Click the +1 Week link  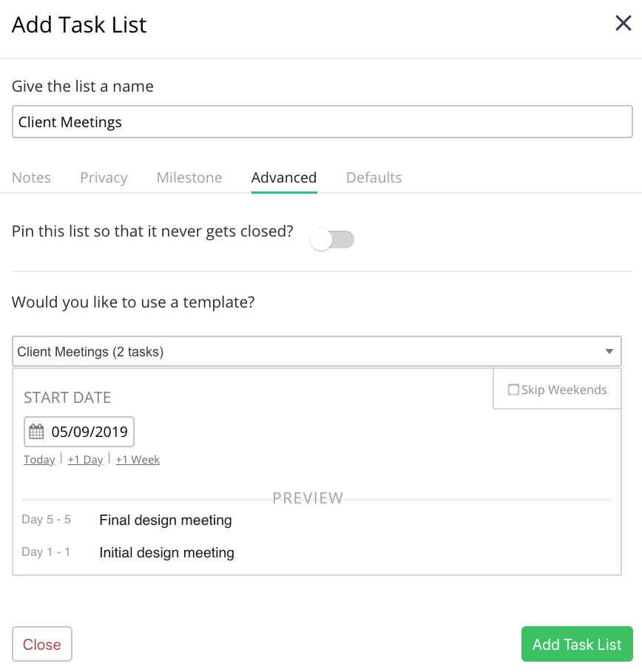pyautogui.click(x=138, y=460)
